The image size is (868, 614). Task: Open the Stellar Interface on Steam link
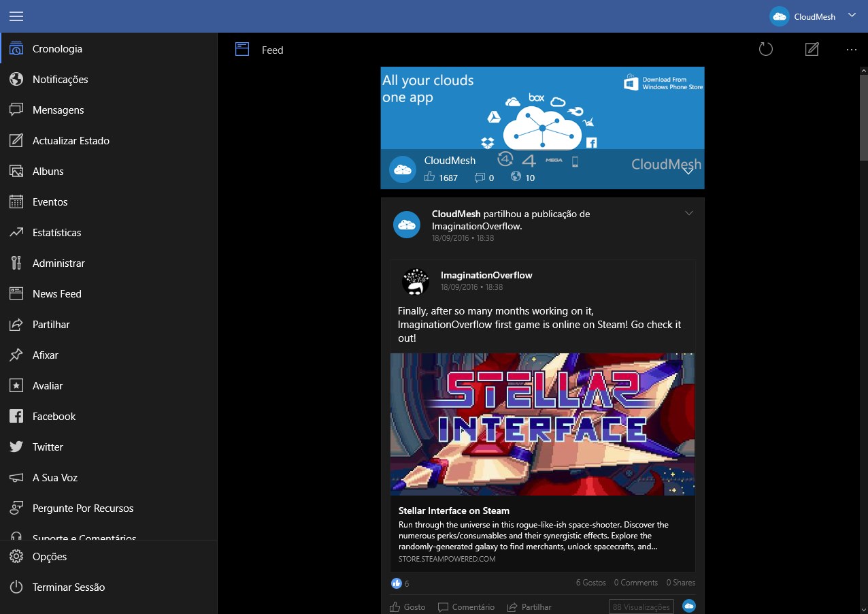(x=454, y=511)
